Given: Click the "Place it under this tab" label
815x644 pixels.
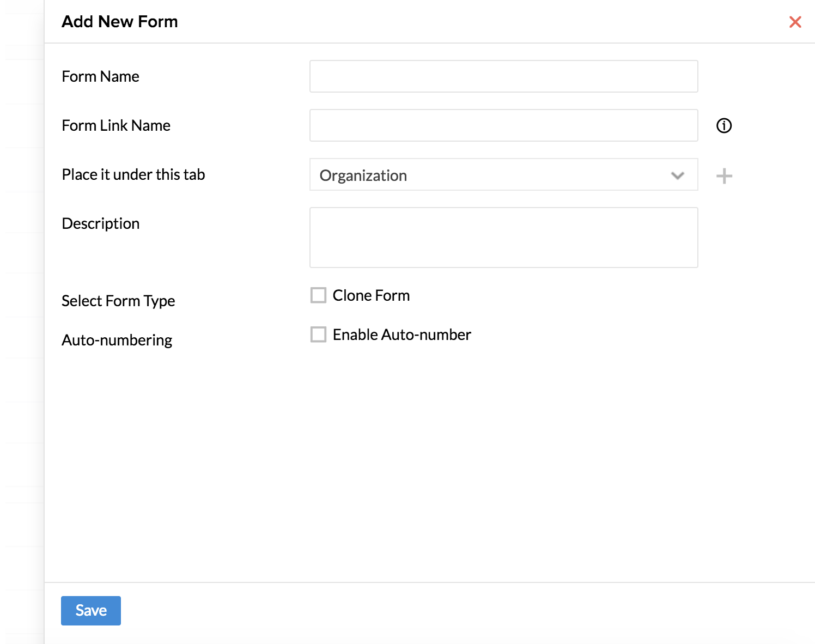Looking at the screenshot, I should 133,174.
